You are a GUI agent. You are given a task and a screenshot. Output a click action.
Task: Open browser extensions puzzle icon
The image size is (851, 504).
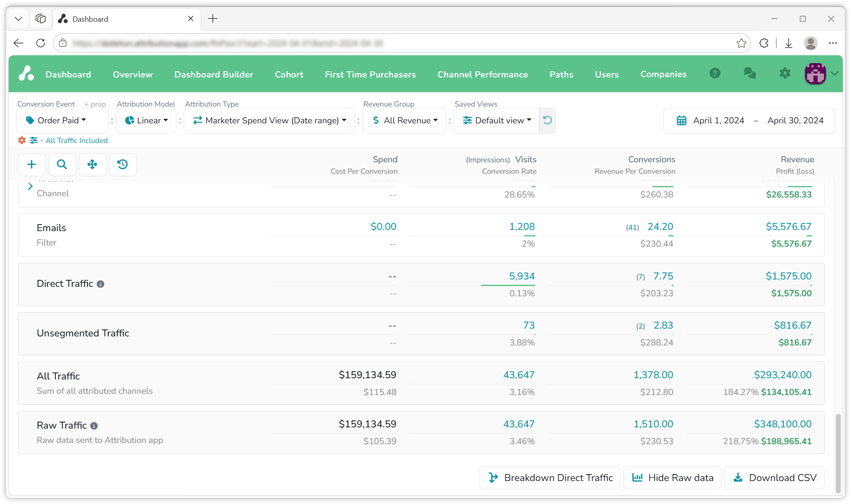(x=764, y=43)
